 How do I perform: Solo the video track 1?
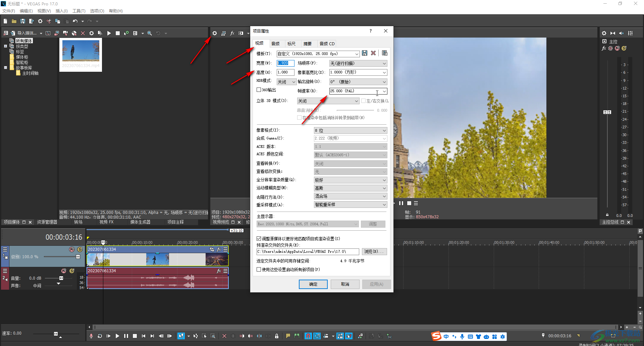[x=80, y=249]
